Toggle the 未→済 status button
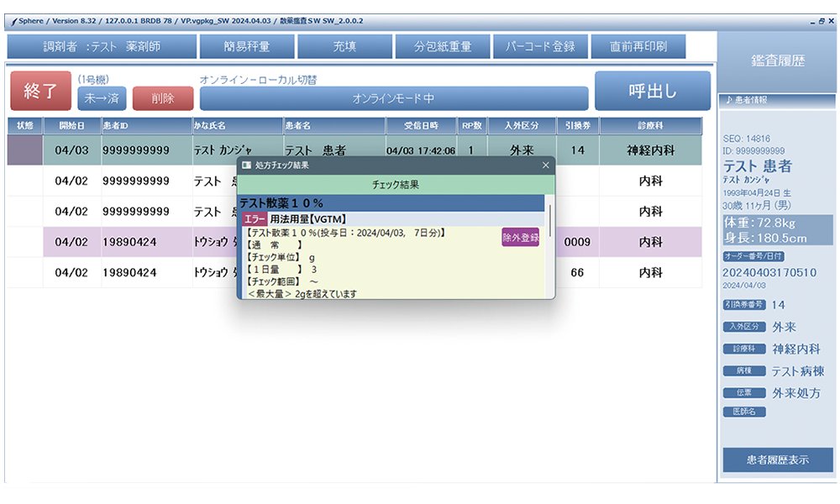This screenshot has height=504, width=840. click(x=102, y=98)
